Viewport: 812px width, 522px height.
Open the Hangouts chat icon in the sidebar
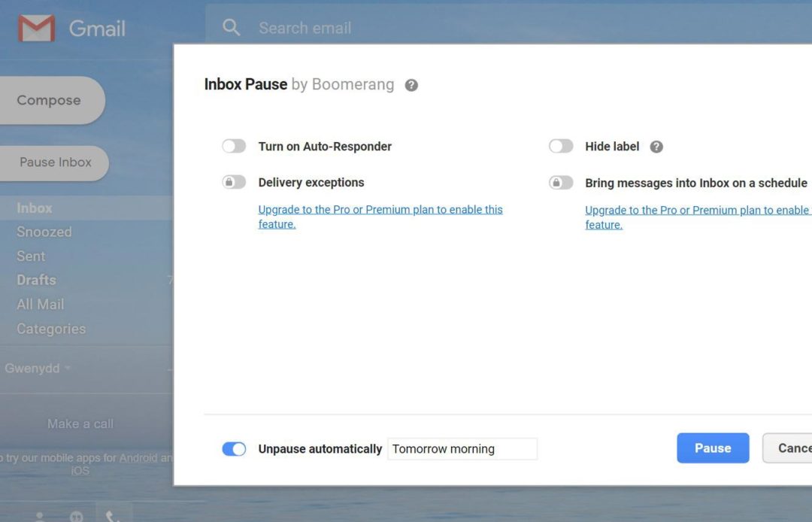[x=76, y=516]
